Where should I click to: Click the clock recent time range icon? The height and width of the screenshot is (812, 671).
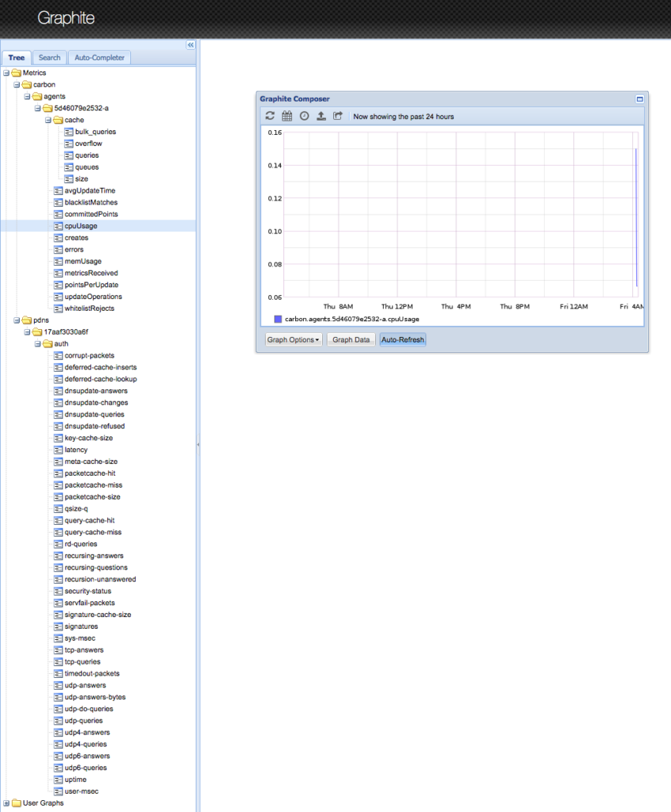[305, 117]
